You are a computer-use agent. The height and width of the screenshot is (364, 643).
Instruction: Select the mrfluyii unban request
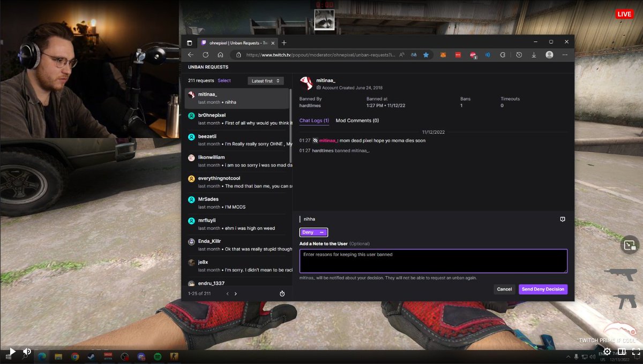[237, 224]
